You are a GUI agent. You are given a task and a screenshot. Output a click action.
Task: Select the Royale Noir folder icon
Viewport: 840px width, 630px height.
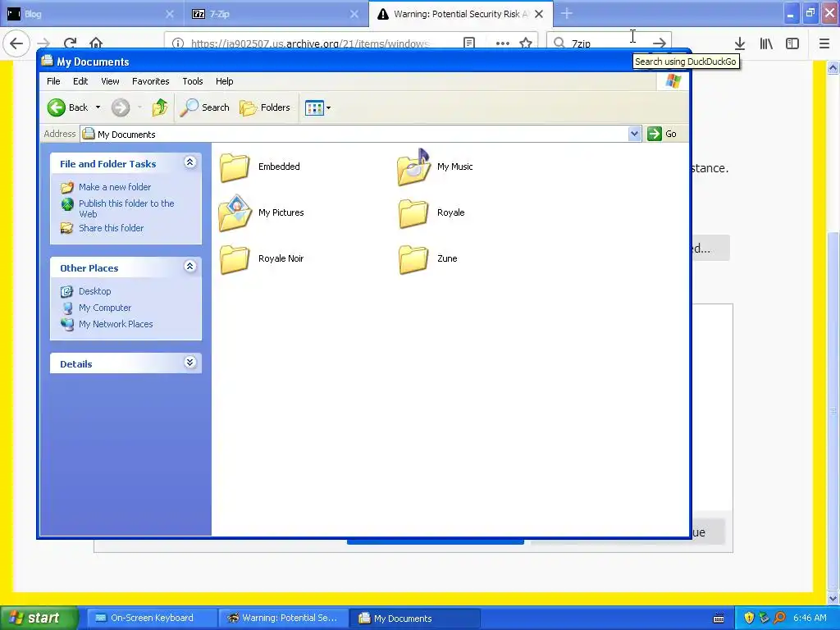[234, 259]
